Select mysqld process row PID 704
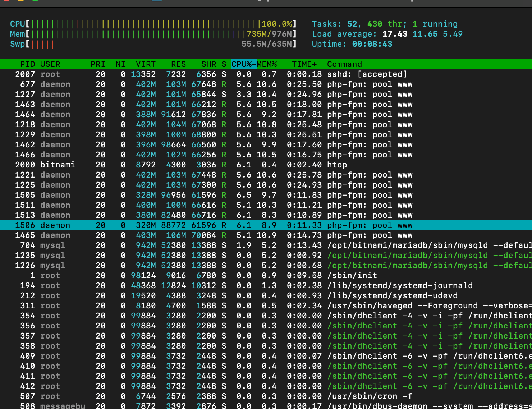 pyautogui.click(x=266, y=245)
